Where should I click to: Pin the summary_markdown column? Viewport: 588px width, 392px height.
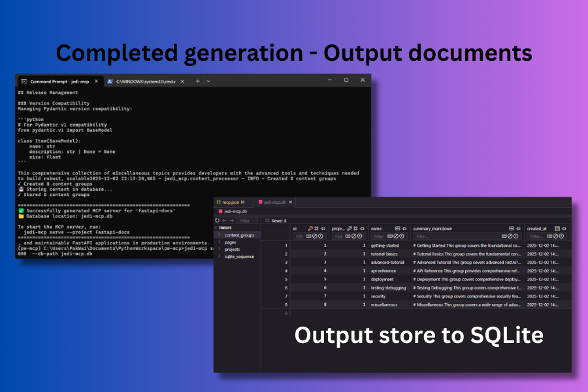518,229
